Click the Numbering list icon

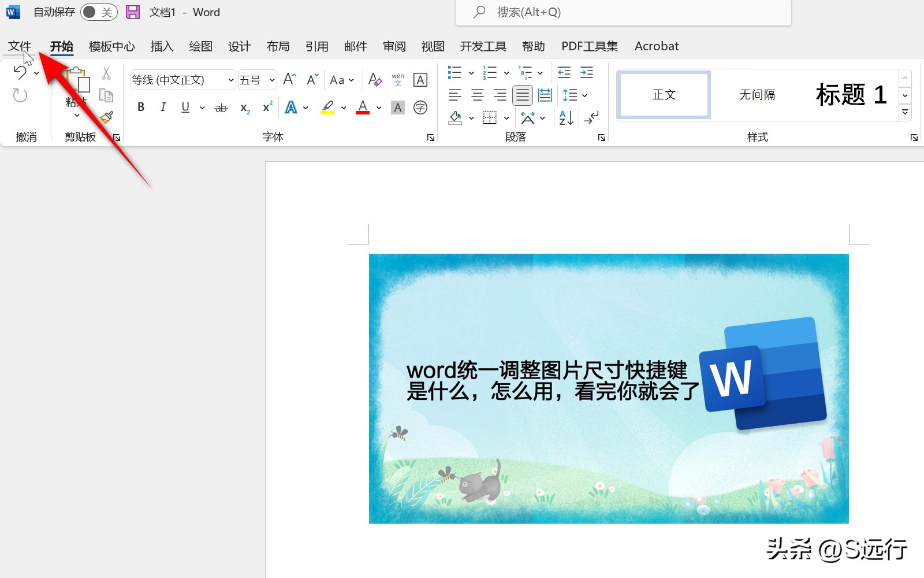click(x=490, y=72)
